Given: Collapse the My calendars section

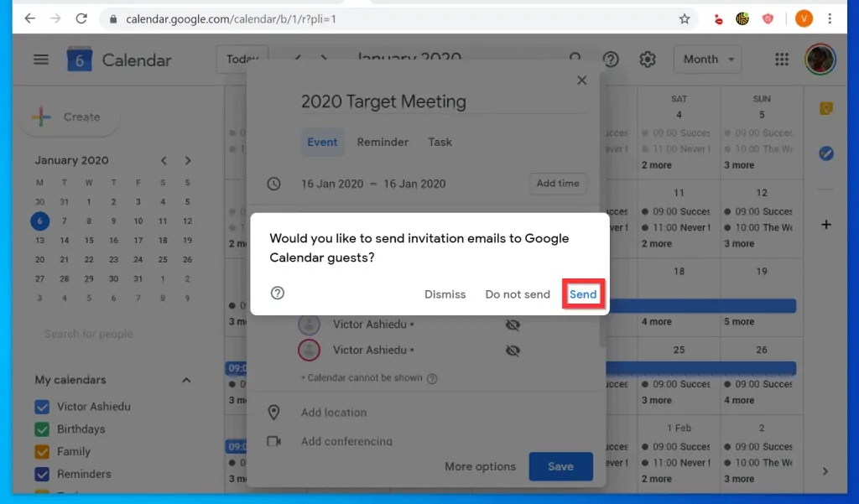Looking at the screenshot, I should (x=186, y=380).
